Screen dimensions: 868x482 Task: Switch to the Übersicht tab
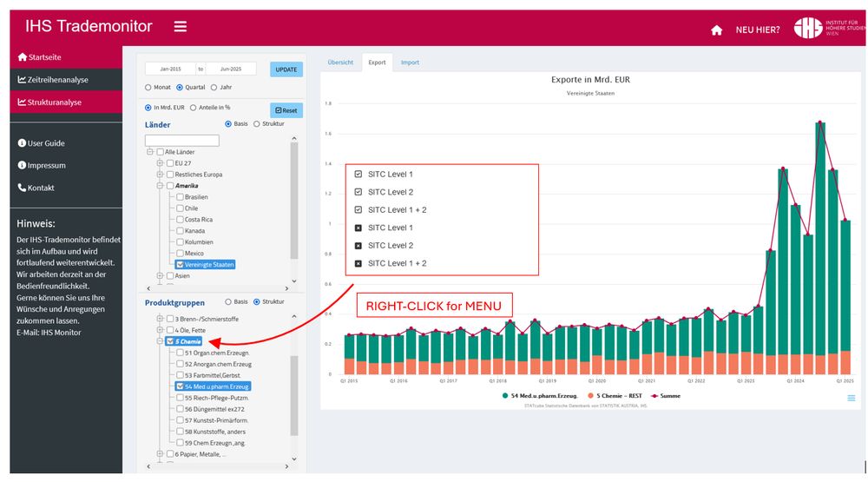[x=340, y=63]
